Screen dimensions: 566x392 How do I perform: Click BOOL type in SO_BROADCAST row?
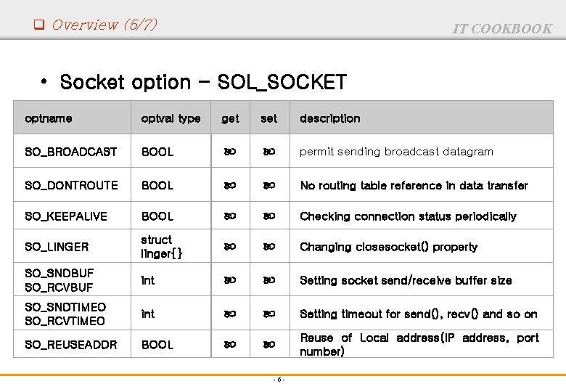tap(157, 152)
